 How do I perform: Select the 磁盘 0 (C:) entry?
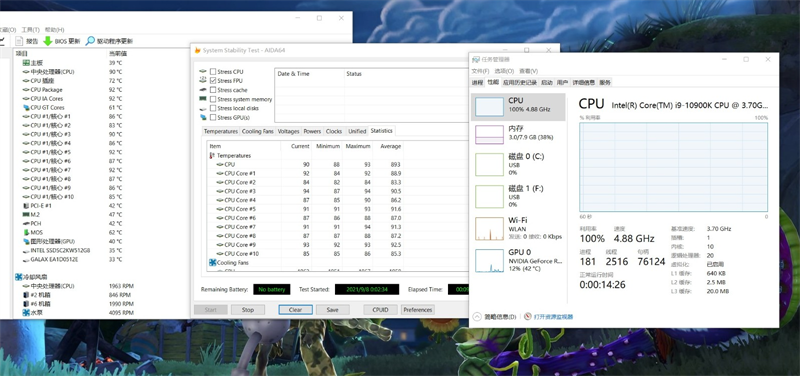coord(518,164)
